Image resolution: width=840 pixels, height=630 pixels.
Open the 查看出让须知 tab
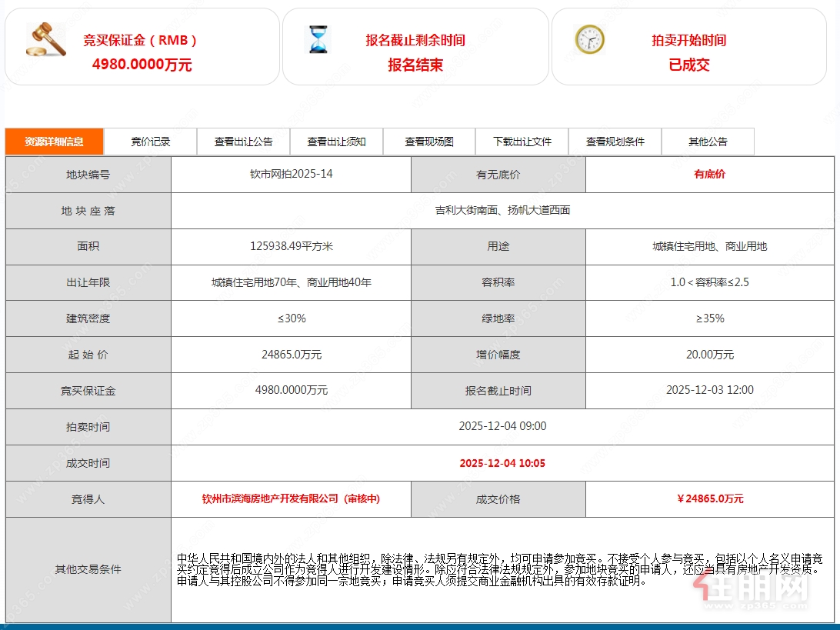click(335, 142)
